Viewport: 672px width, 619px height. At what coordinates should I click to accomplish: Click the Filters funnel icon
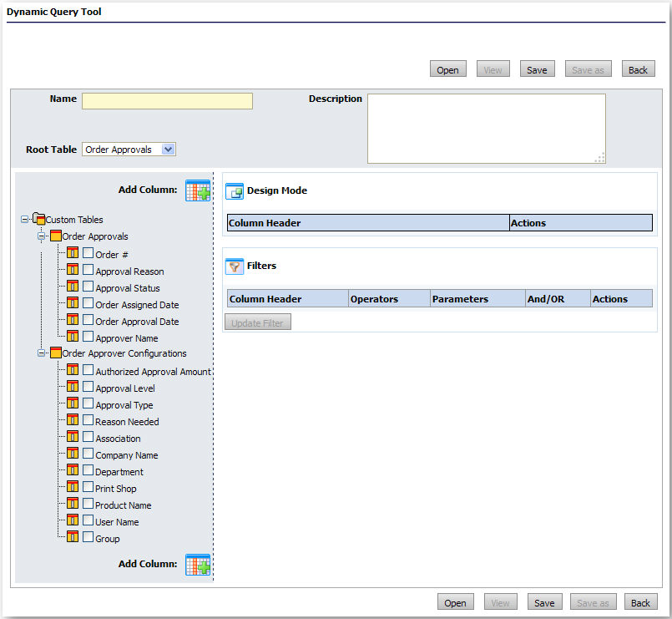coord(235,266)
